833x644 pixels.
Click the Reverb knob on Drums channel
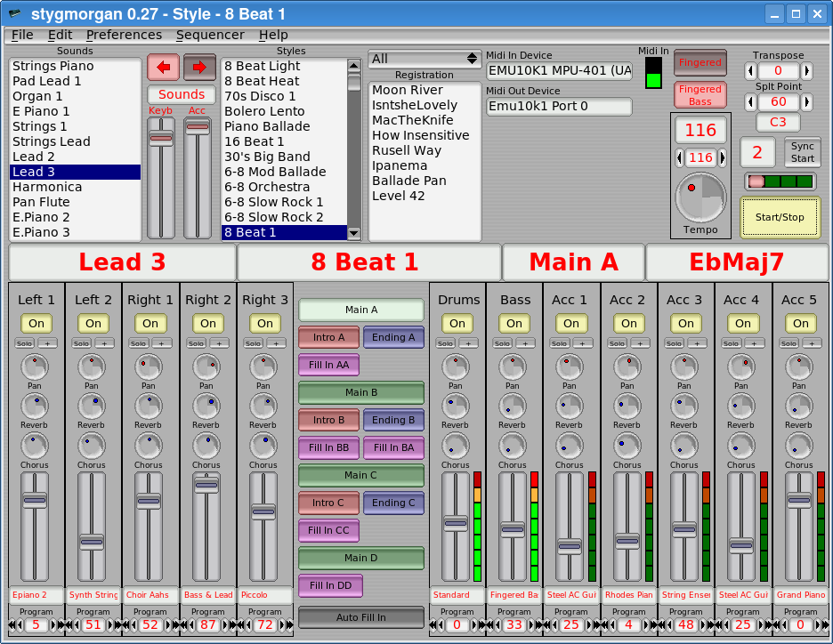455,406
